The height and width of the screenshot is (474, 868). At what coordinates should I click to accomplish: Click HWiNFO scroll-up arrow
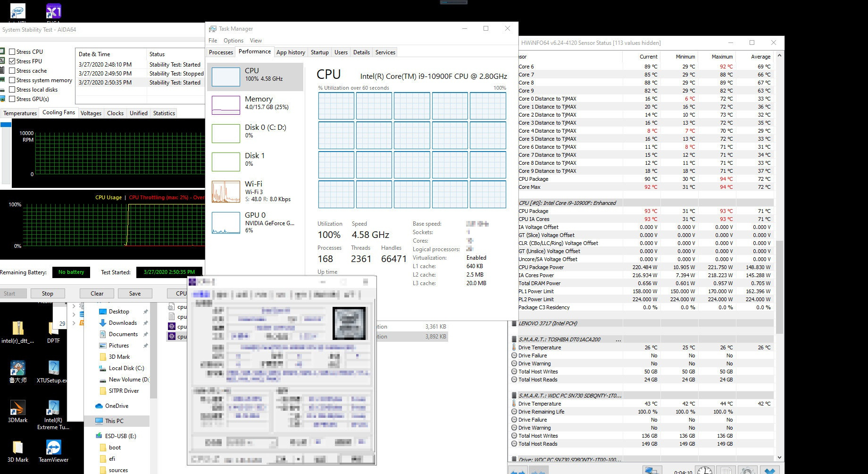coord(779,56)
